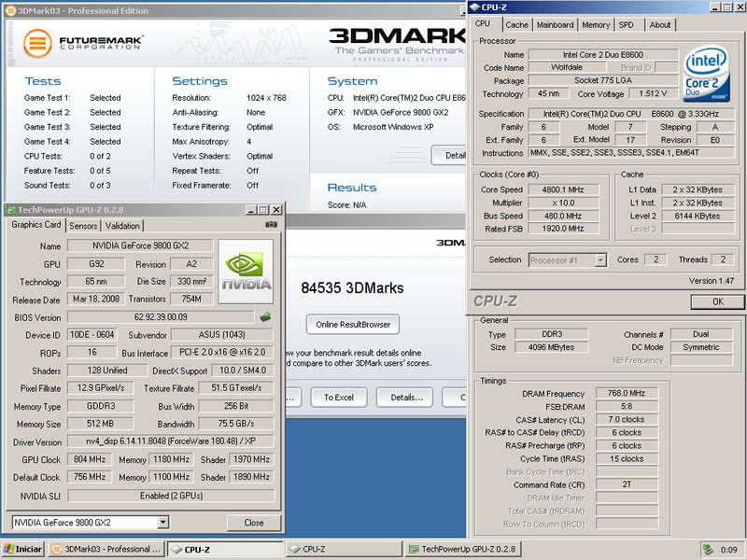This screenshot has height=560, width=747.
Task: Click the Details button under System in 3DMark03
Action: 449,156
